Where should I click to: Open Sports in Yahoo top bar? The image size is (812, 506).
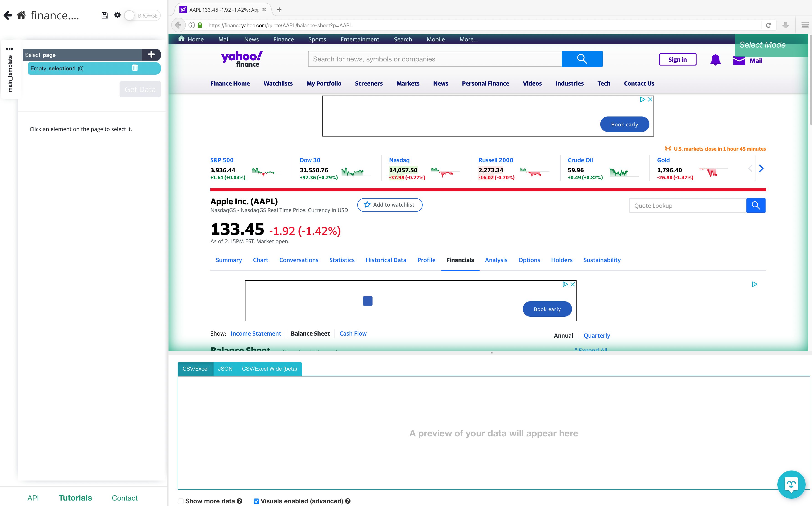point(317,39)
